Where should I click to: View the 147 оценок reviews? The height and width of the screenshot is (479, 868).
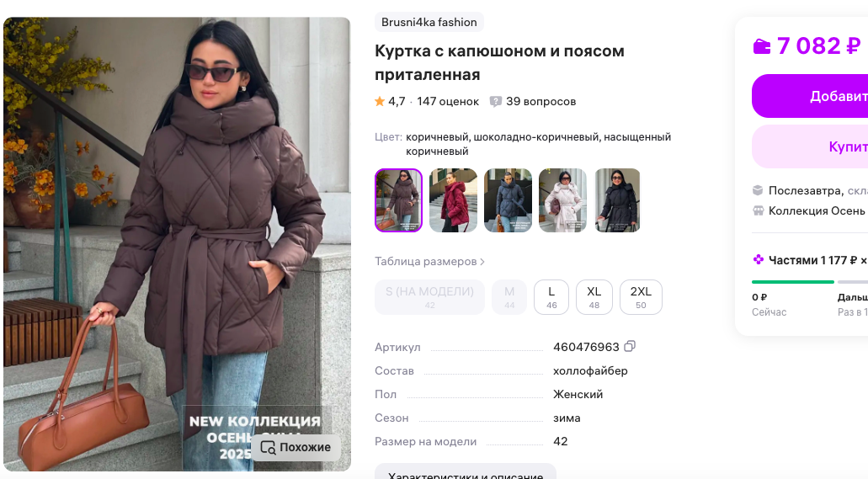click(x=448, y=101)
